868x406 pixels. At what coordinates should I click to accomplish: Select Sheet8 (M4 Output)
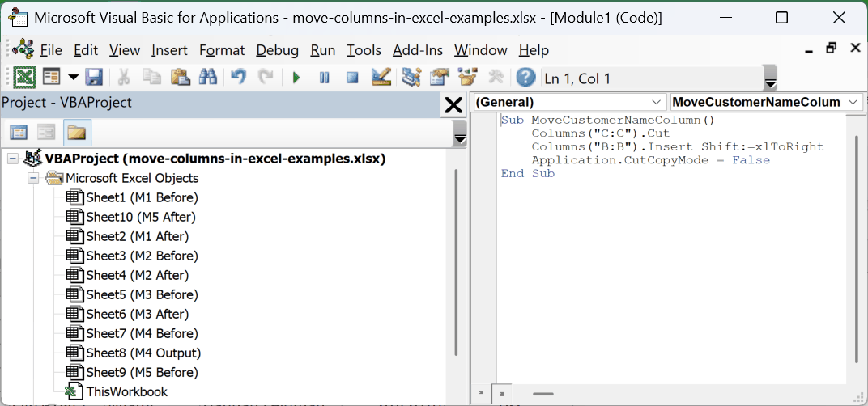click(x=143, y=353)
